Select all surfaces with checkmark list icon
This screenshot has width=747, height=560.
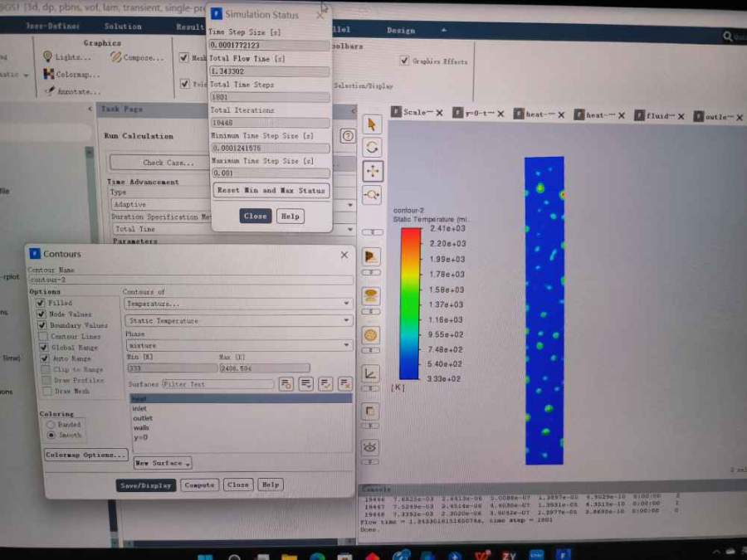tap(325, 384)
